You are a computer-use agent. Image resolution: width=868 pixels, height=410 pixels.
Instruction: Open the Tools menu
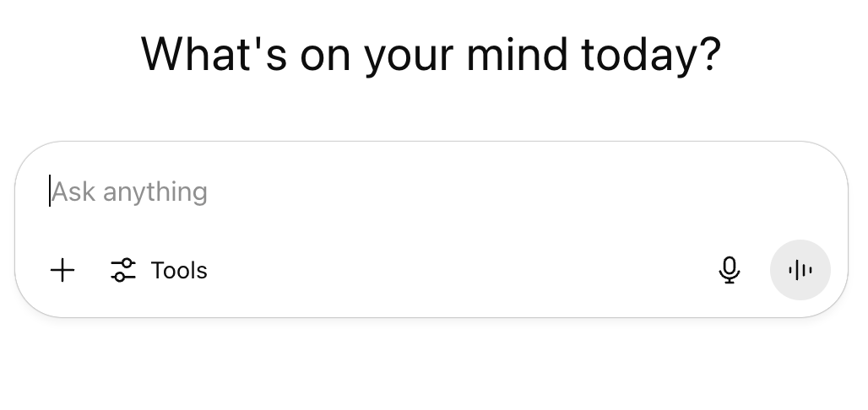click(159, 271)
